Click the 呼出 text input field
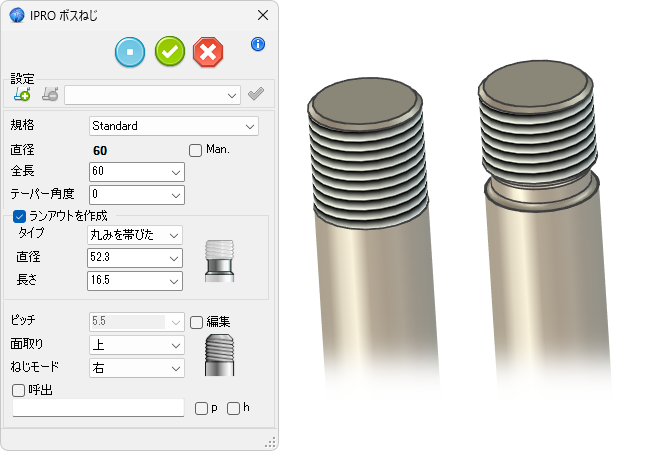 click(x=98, y=408)
